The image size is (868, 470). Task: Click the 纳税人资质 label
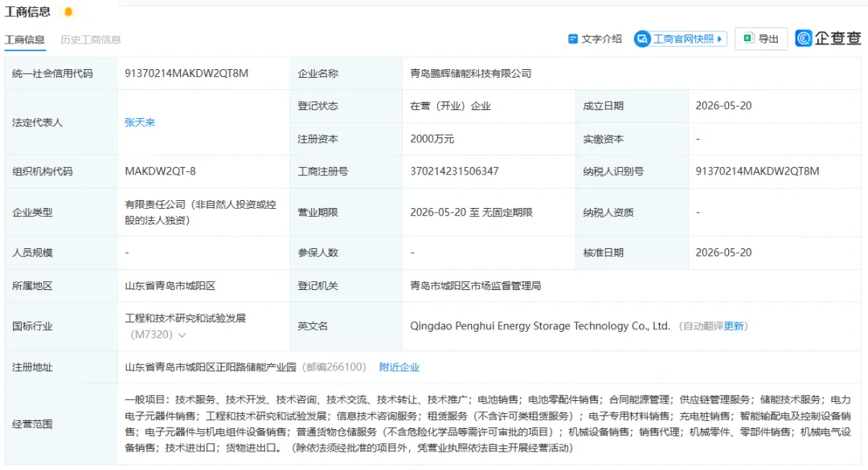coord(608,212)
